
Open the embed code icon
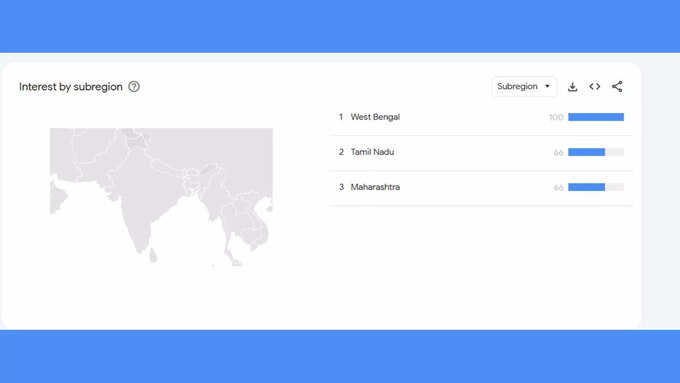(595, 86)
